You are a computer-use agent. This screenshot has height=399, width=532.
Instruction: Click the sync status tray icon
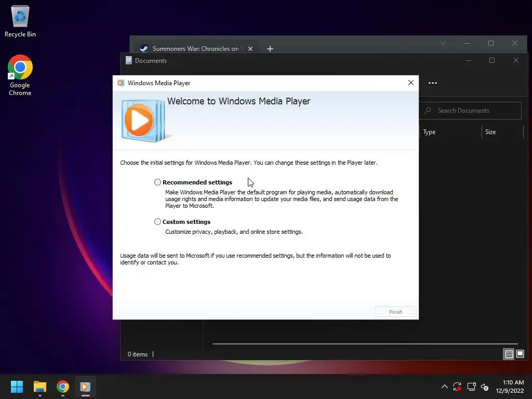pyautogui.click(x=457, y=387)
